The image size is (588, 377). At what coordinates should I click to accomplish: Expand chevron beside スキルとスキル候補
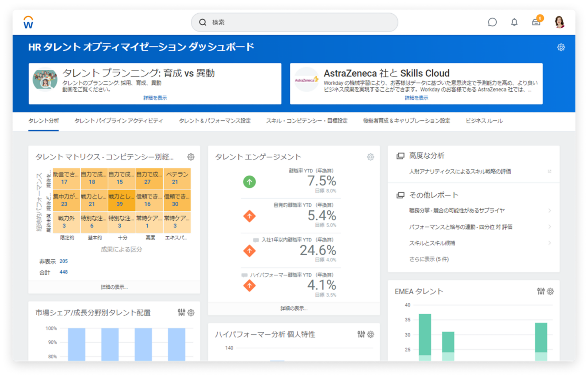[550, 243]
